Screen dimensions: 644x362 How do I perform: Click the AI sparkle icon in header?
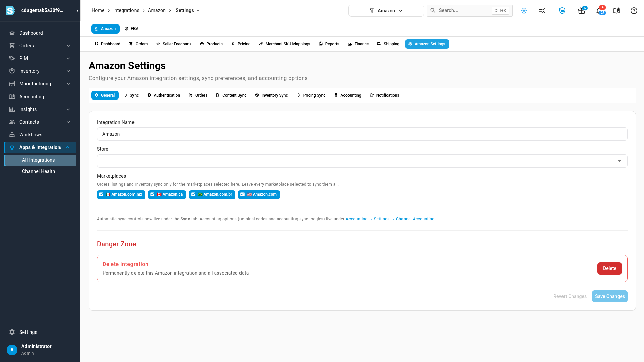[x=524, y=11]
